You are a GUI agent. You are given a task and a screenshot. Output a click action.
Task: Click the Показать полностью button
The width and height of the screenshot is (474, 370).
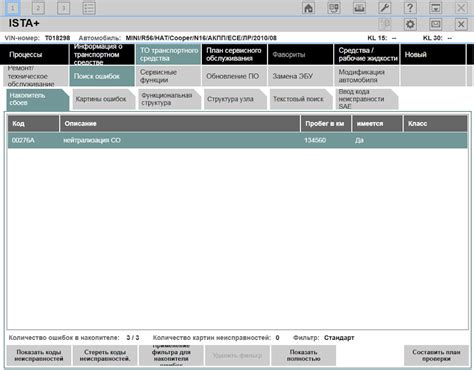pyautogui.click(x=303, y=355)
